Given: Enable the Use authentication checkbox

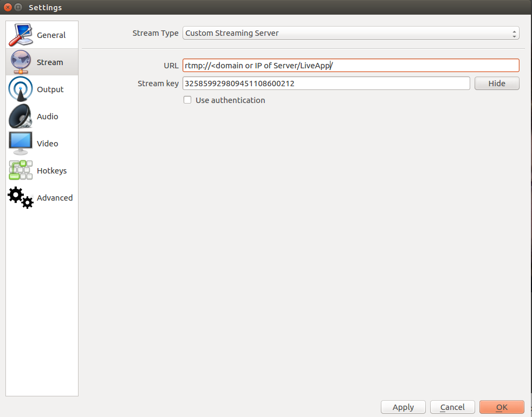Looking at the screenshot, I should (187, 100).
